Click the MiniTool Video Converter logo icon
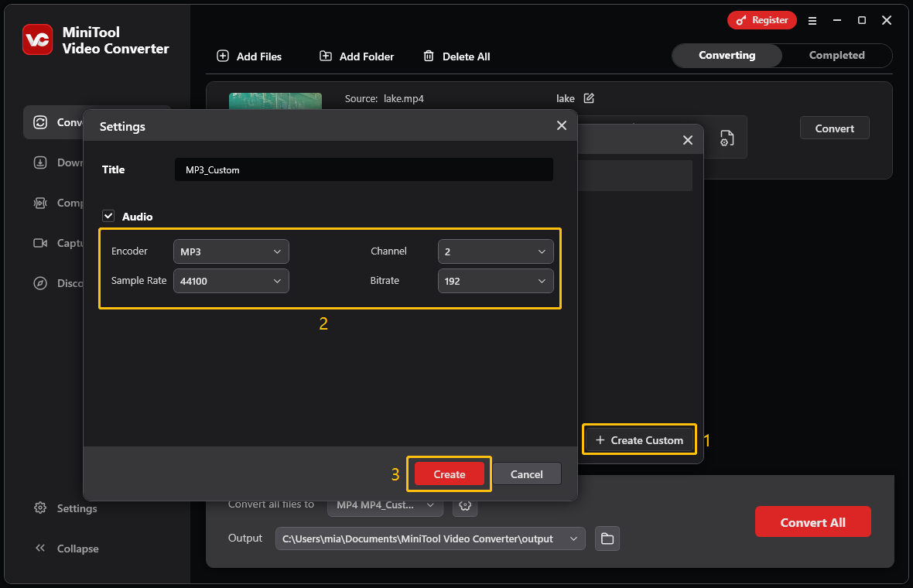Viewport: 913px width, 588px height. (x=38, y=39)
